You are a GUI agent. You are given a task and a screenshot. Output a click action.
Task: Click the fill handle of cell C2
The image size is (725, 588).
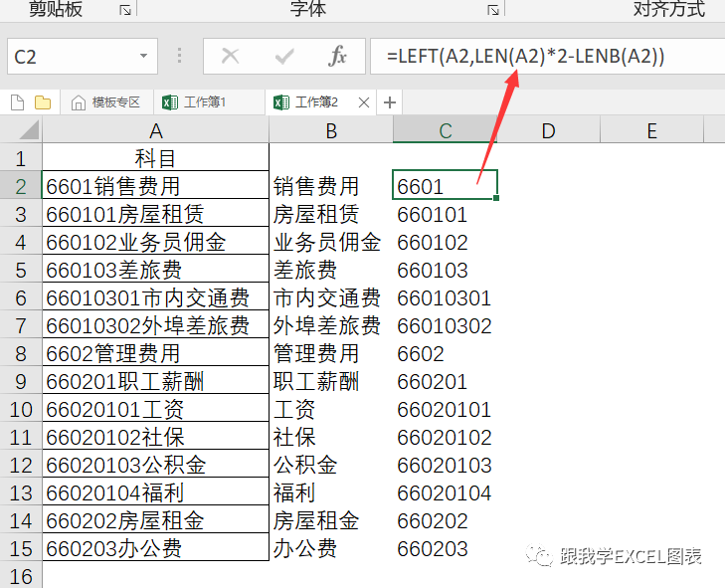(x=496, y=198)
